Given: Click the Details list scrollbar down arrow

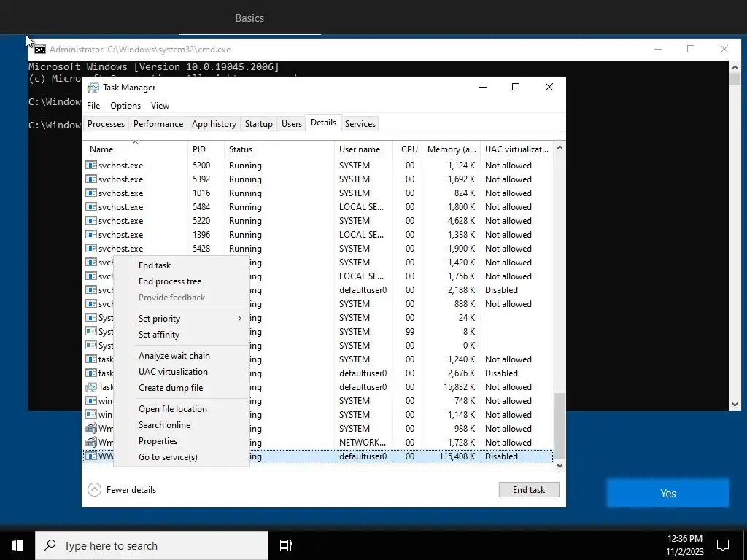Looking at the screenshot, I should coord(560,466).
